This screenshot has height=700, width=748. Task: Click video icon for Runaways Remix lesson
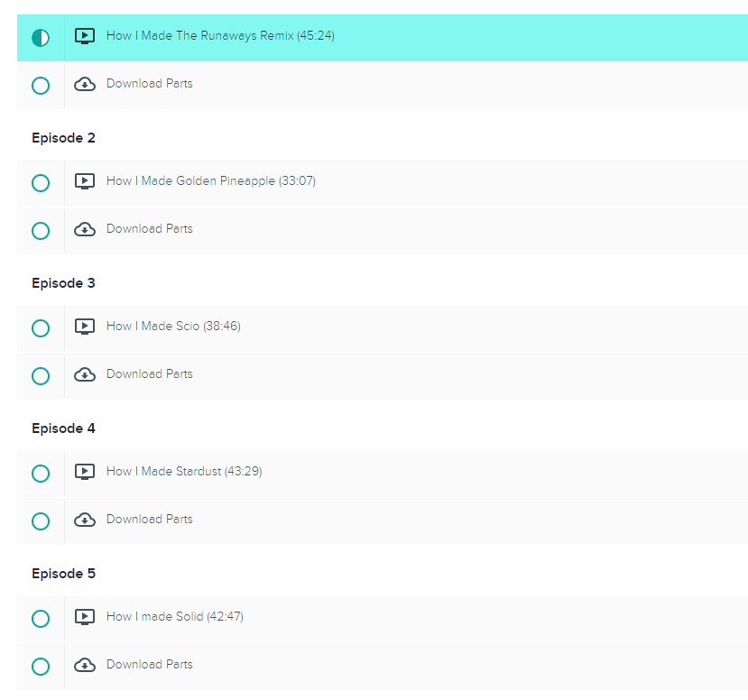[85, 36]
